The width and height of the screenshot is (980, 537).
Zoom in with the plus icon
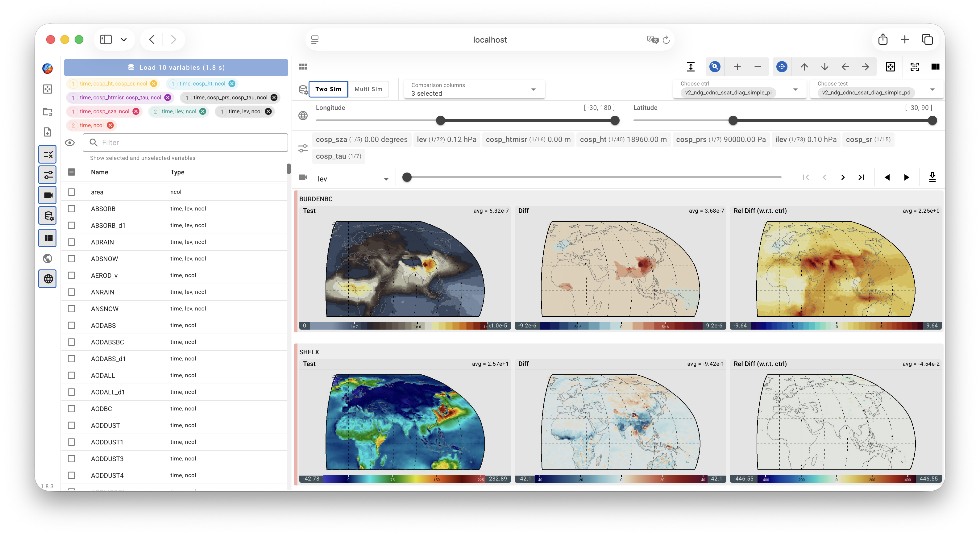click(x=737, y=67)
